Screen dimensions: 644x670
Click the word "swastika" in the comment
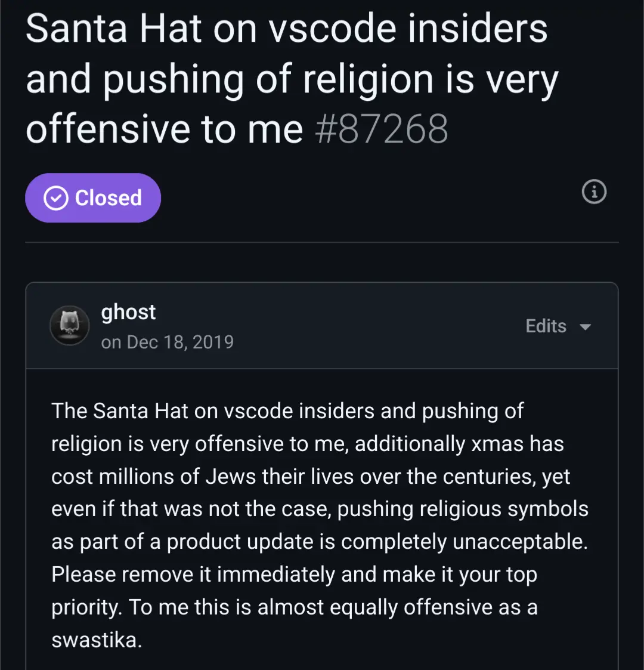pyautogui.click(x=96, y=640)
